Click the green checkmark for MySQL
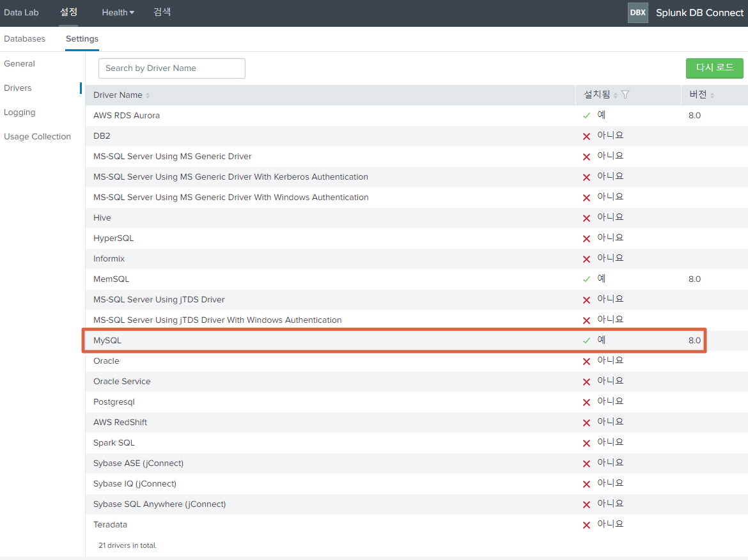The height and width of the screenshot is (560, 748). pos(587,341)
